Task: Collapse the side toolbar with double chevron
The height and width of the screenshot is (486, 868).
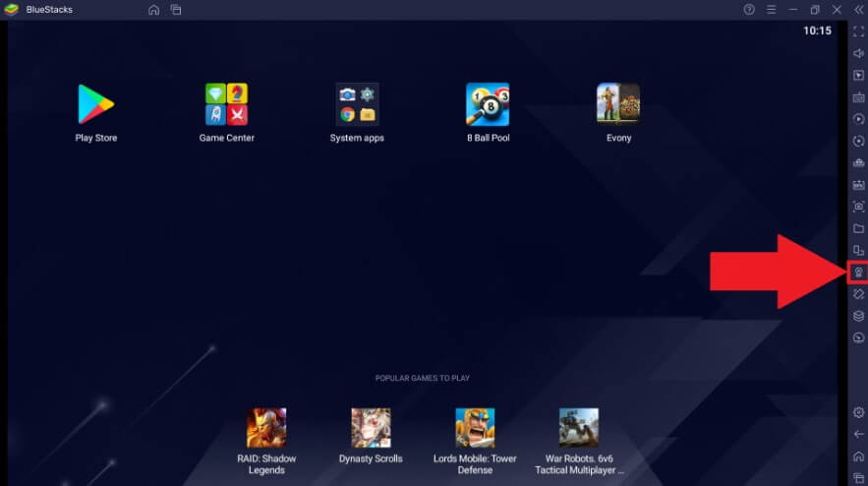Action: (858, 10)
